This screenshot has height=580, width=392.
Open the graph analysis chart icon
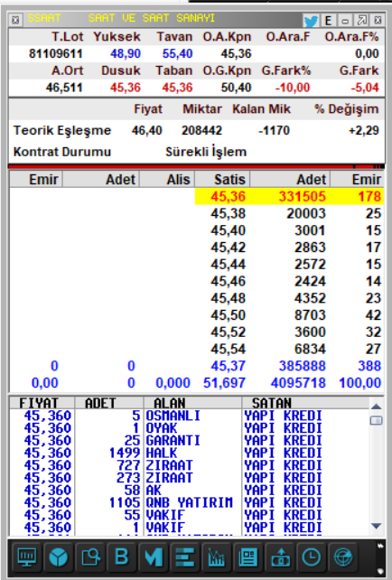pos(217,557)
